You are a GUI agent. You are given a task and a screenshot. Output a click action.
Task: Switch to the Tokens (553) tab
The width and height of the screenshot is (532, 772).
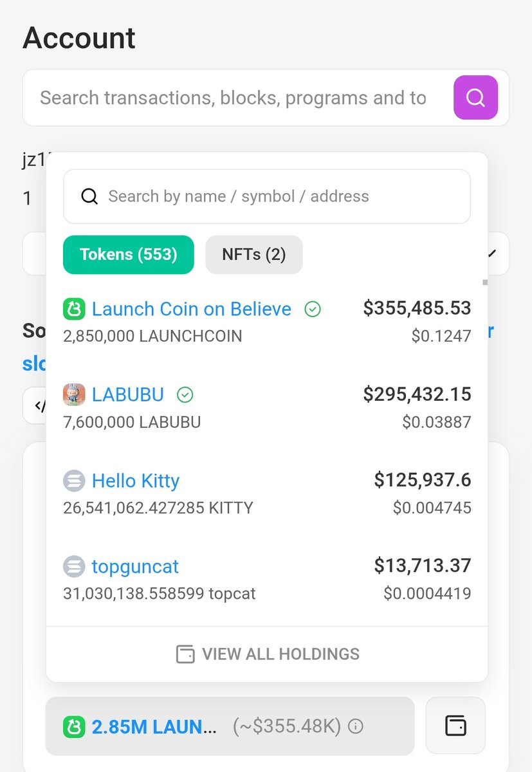[128, 254]
